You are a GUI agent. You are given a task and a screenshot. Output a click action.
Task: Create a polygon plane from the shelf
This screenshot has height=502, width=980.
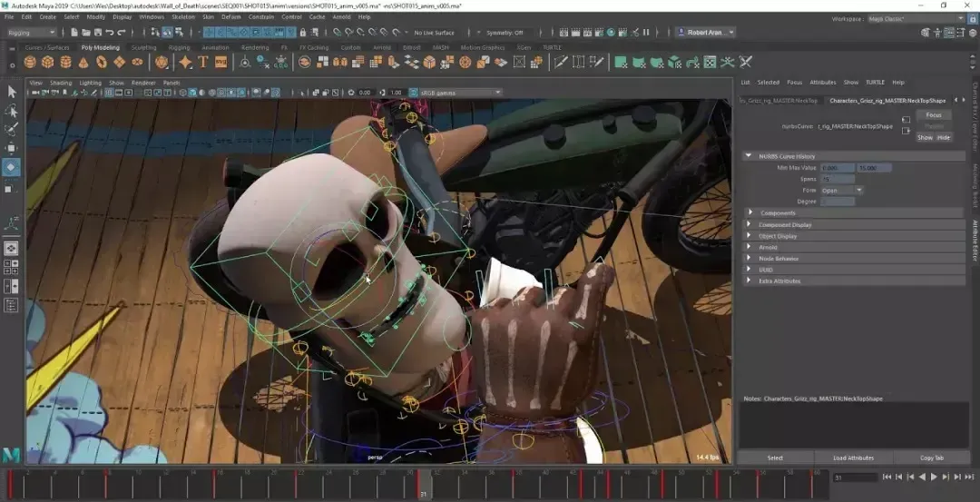(x=120, y=62)
